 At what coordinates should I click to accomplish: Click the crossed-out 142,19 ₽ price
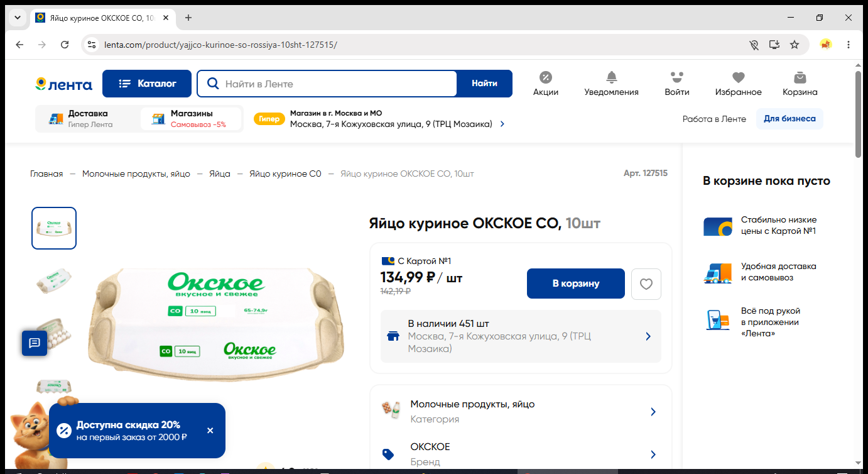point(396,291)
